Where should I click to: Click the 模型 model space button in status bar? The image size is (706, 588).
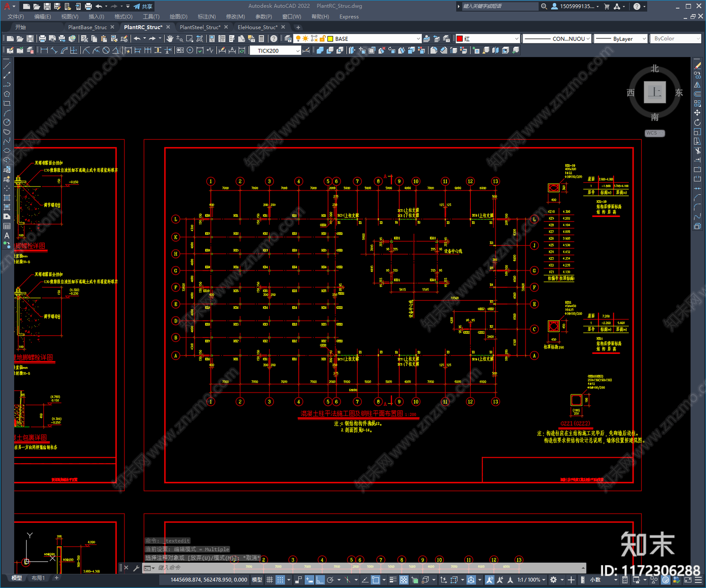click(257, 580)
